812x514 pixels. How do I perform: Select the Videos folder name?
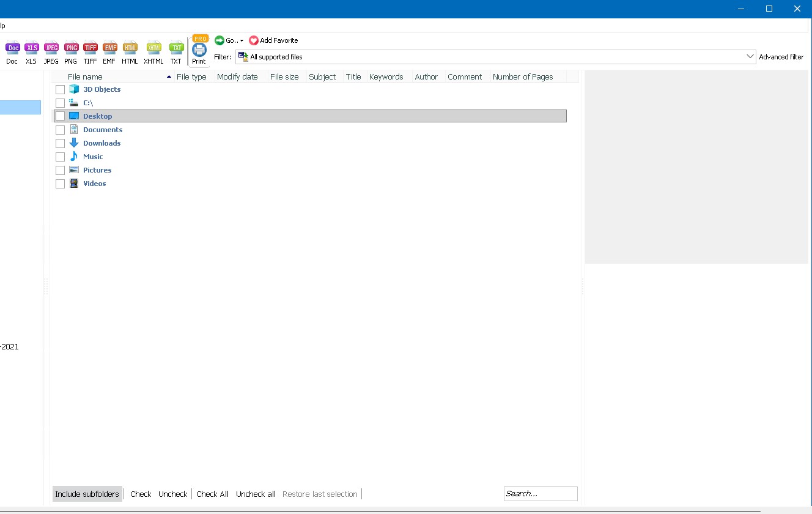pyautogui.click(x=95, y=184)
